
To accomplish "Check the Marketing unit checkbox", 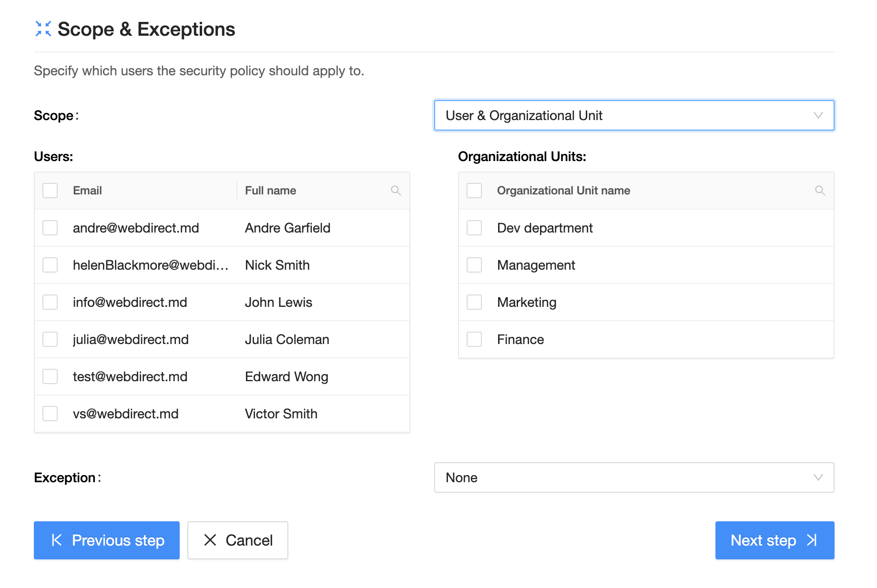I will point(474,302).
